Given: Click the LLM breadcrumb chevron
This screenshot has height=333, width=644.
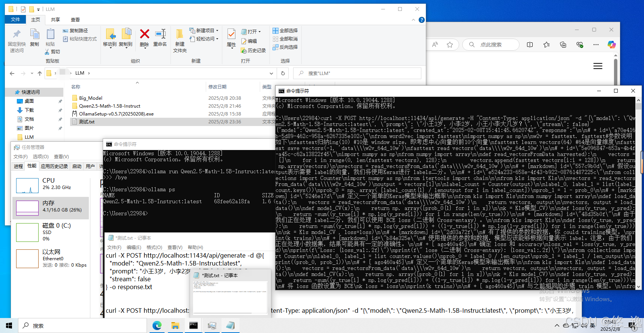Looking at the screenshot, I should [x=89, y=73].
